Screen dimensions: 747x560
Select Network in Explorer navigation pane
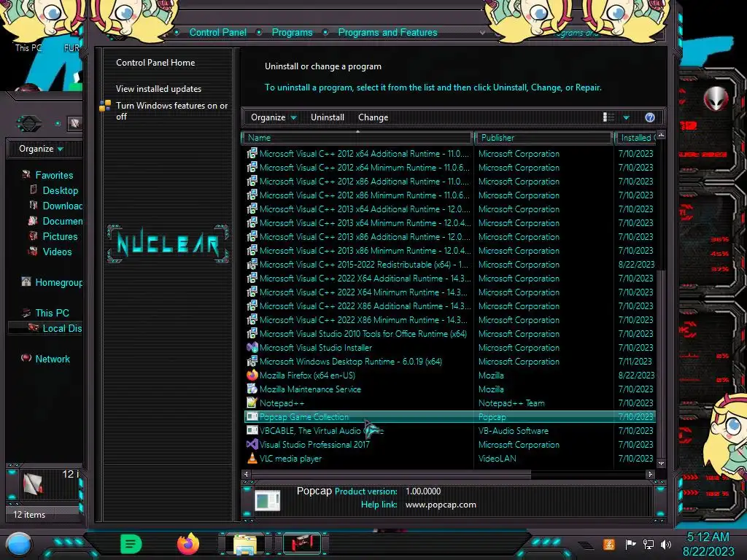tap(53, 359)
